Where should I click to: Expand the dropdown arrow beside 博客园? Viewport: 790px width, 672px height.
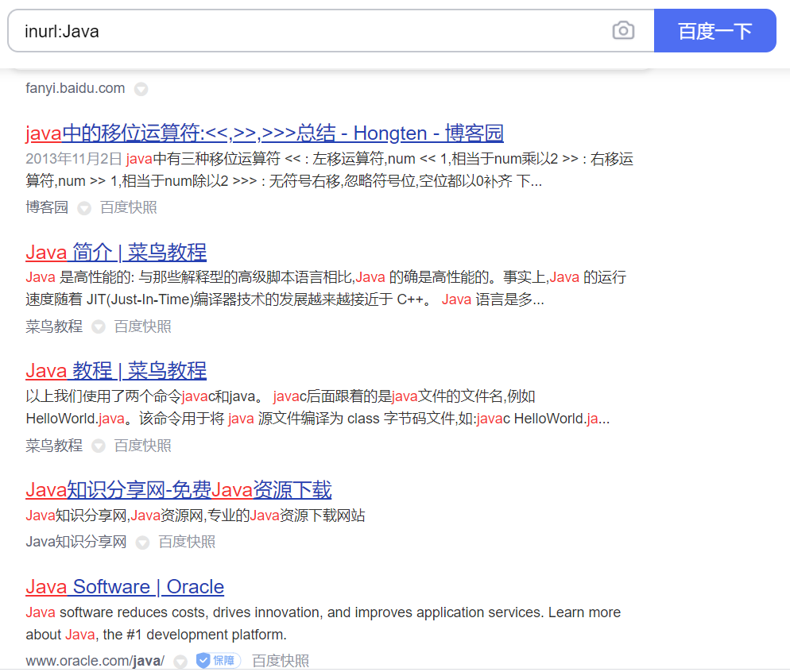pos(84,208)
